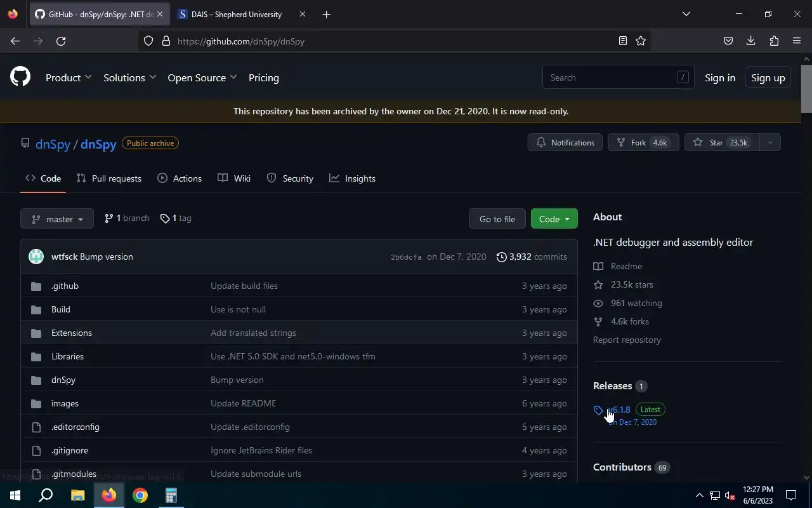Star the dnSpy repository
The image size is (812, 508).
coord(721,142)
